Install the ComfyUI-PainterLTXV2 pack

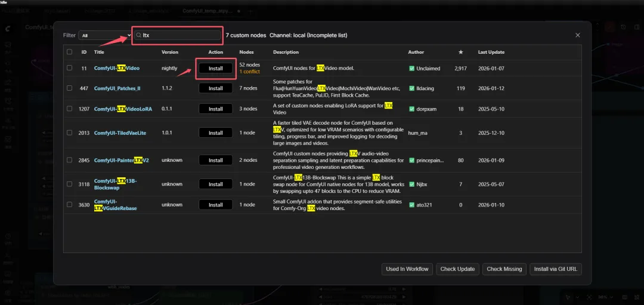216,161
